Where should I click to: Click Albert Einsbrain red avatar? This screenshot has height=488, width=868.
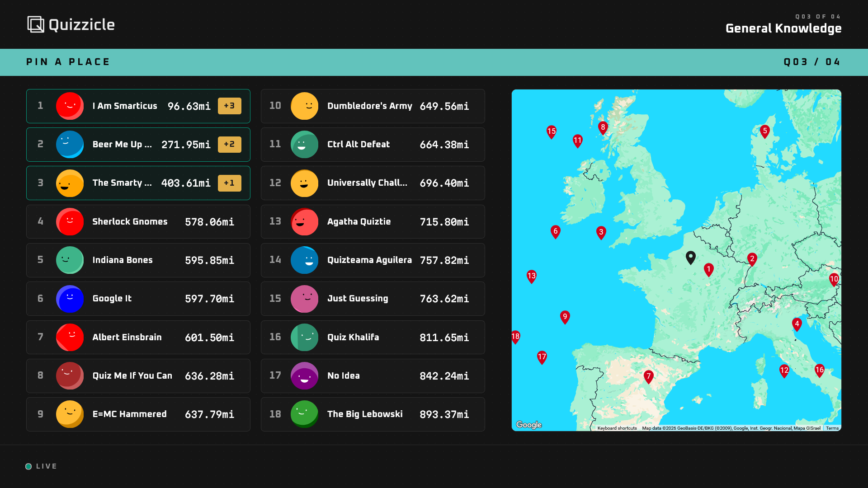[70, 338]
